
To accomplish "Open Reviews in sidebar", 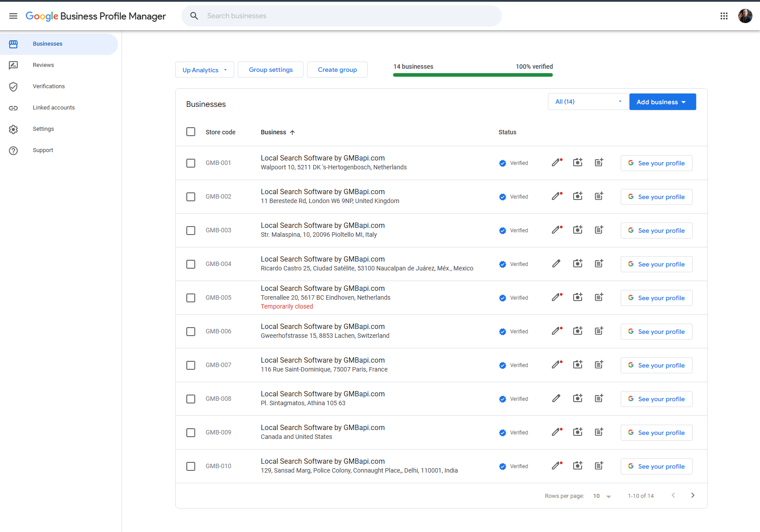I will click(59, 65).
